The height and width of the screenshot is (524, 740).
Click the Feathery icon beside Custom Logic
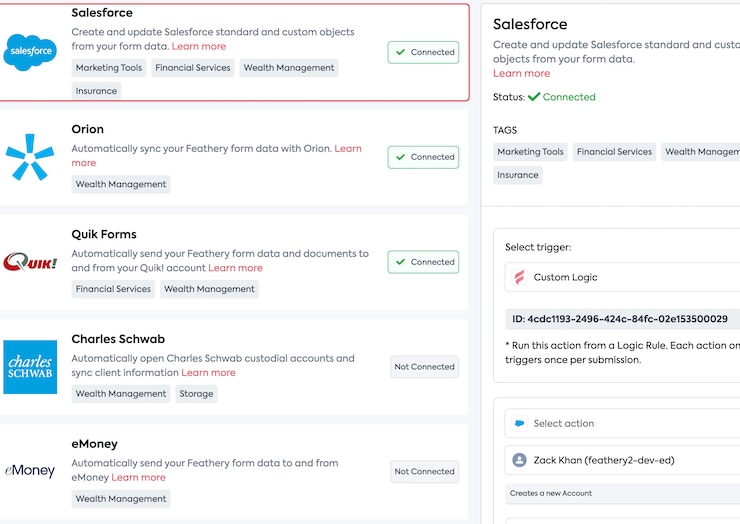coord(519,277)
